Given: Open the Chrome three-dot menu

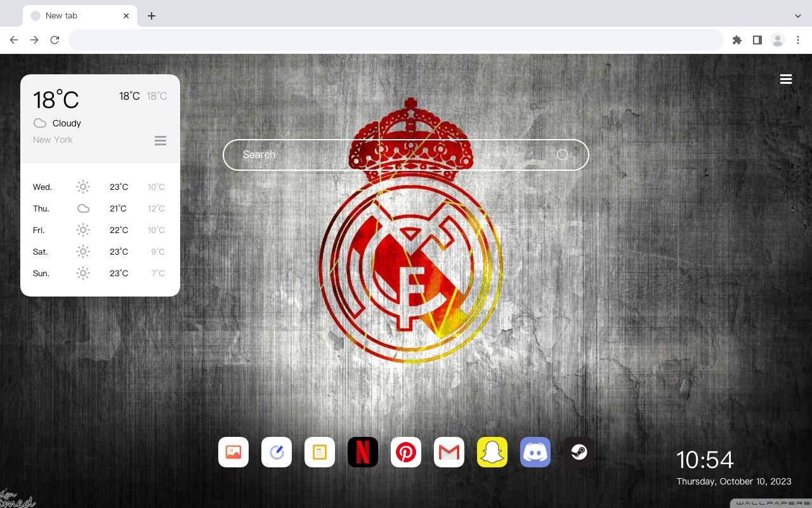Looking at the screenshot, I should [x=798, y=40].
